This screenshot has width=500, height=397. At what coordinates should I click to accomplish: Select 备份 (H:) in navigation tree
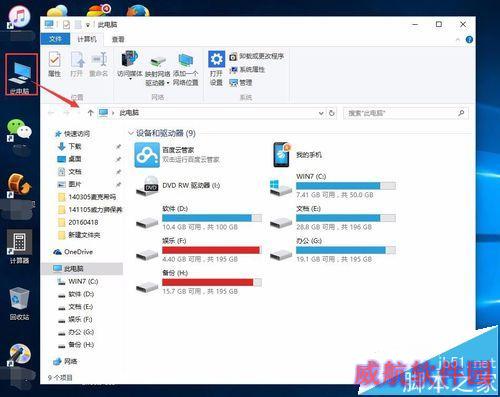pos(76,345)
